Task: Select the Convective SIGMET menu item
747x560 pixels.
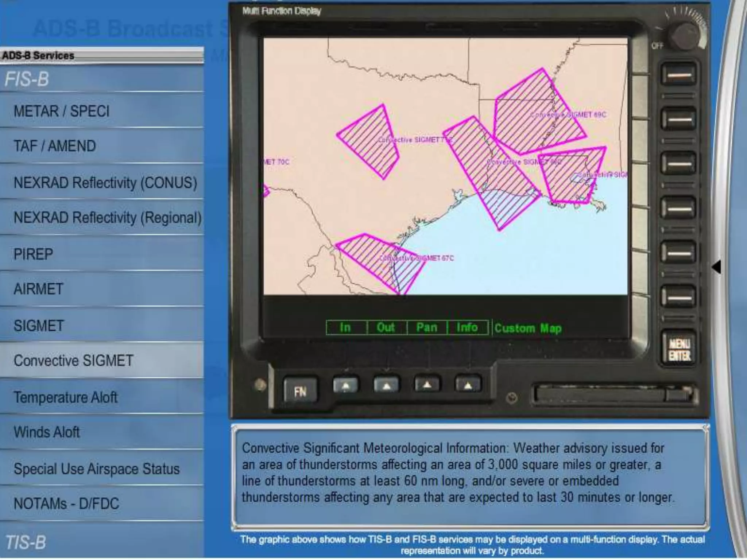Action: click(x=73, y=361)
